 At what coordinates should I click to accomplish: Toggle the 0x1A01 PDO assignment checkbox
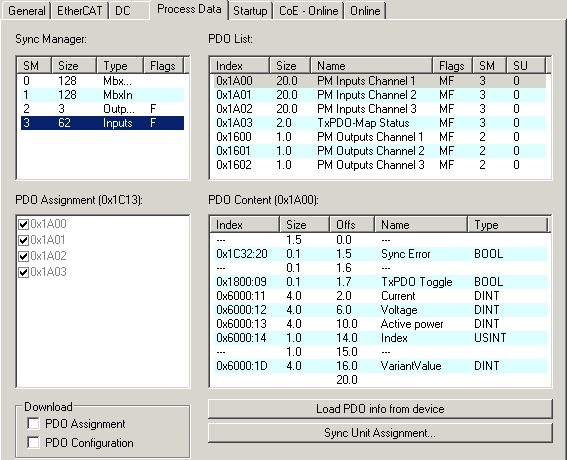pos(24,240)
